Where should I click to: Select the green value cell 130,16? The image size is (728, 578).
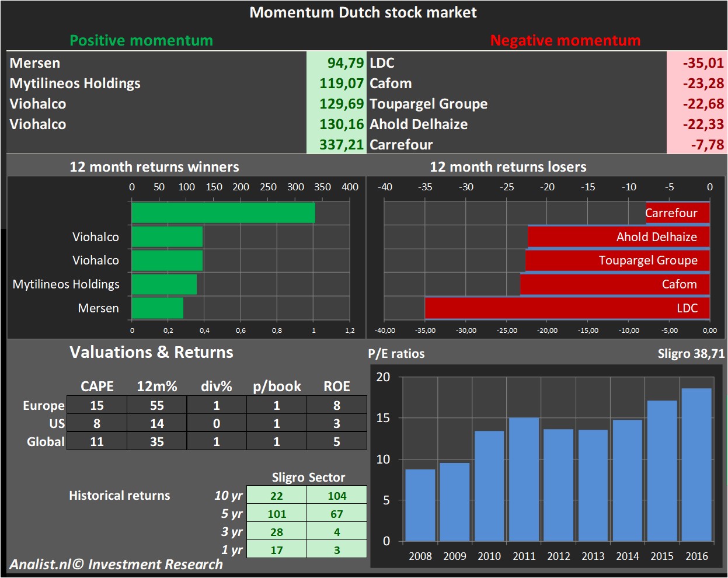click(336, 124)
